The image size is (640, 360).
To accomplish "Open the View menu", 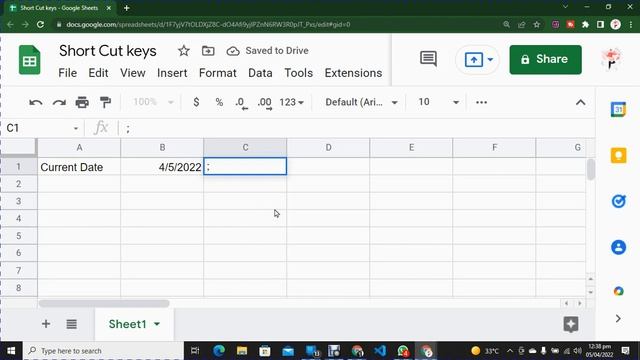I will pos(133,73).
